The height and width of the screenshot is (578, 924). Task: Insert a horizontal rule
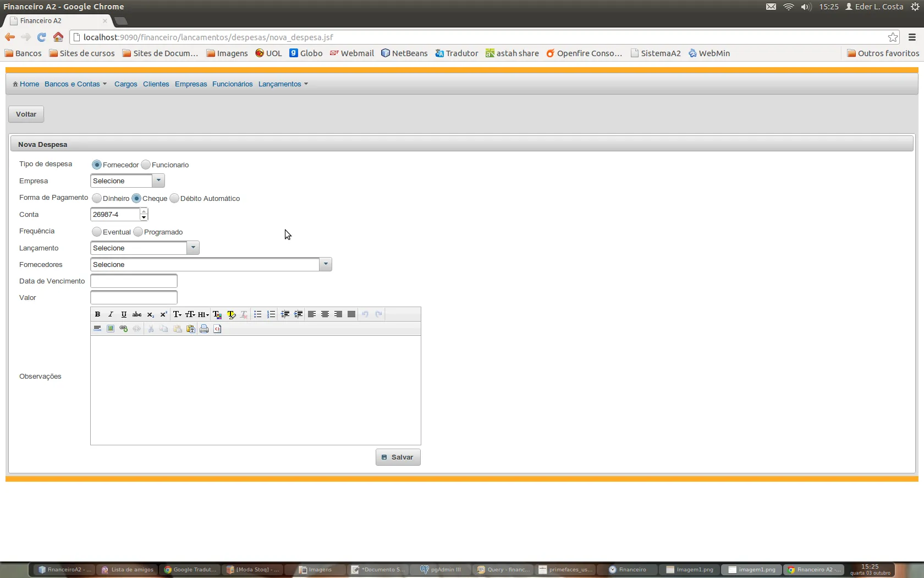point(97,329)
